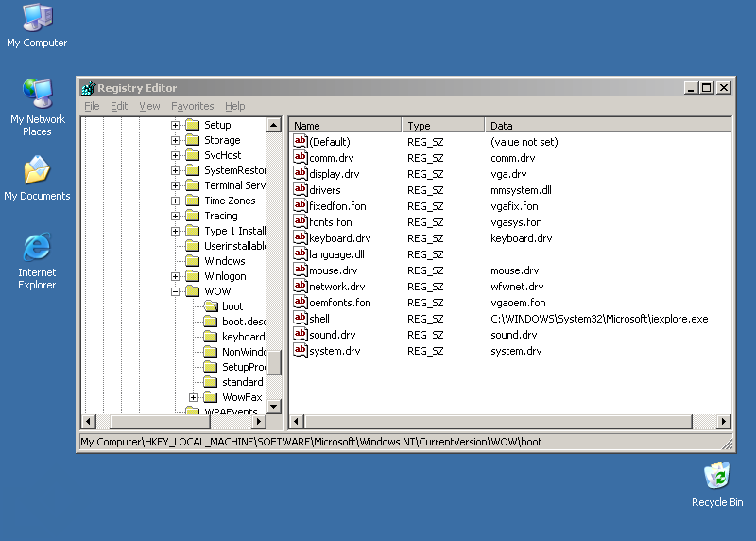Click the ab icon of keyboard.drv value
The height and width of the screenshot is (541, 756).
(x=301, y=238)
